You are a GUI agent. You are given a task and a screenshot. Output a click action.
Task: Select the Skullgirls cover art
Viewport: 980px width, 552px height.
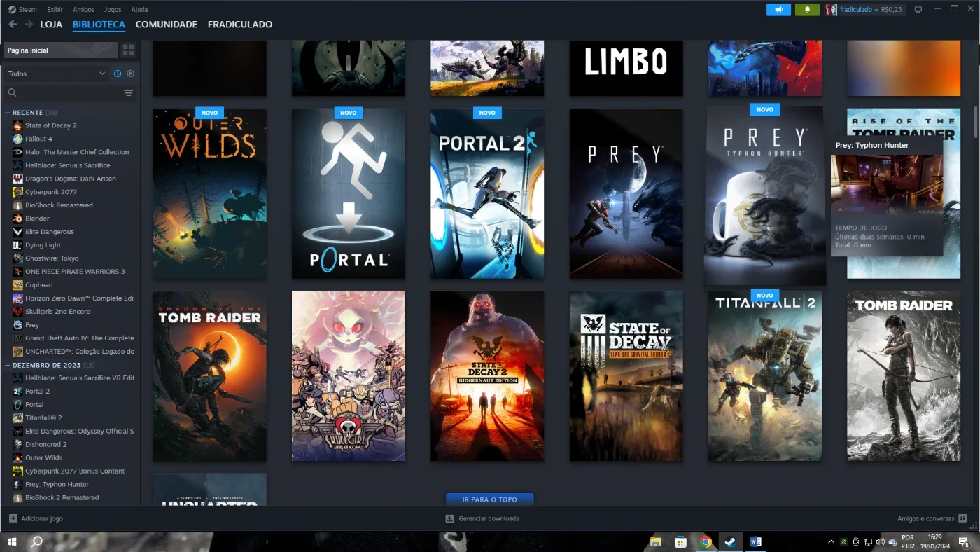coord(349,376)
